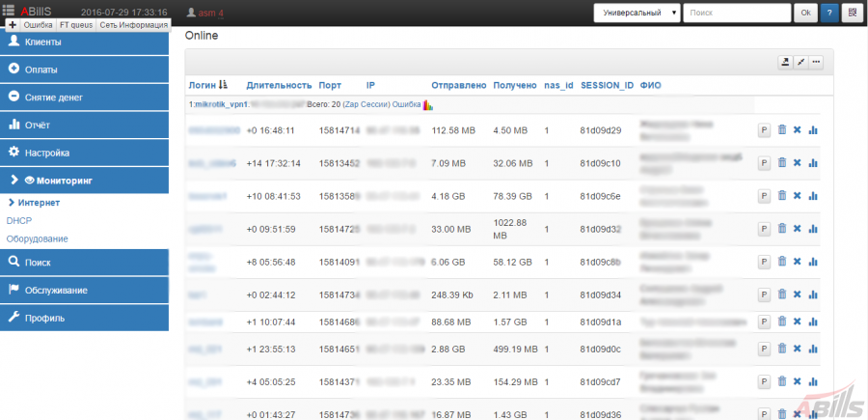Screen dimensions: 868x420
Task: Open the Универсальный search type dropdown
Action: (x=637, y=13)
